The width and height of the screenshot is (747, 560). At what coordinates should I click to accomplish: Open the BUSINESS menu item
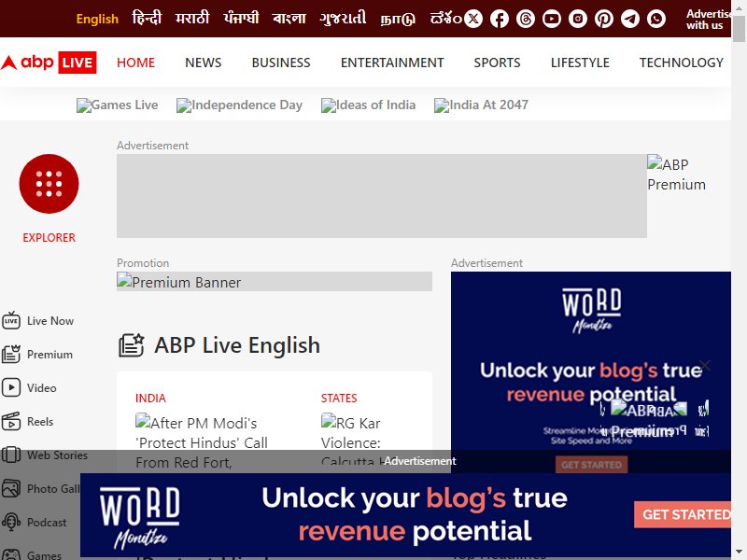(281, 63)
